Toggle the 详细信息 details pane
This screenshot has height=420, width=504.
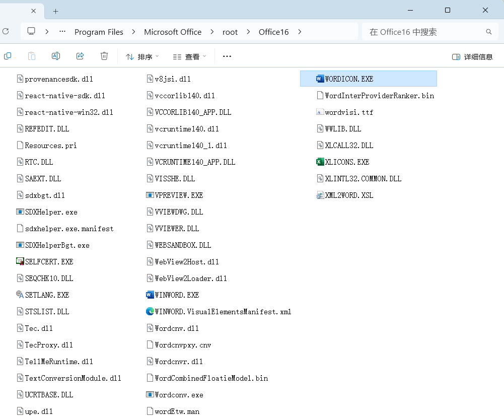tap(472, 57)
